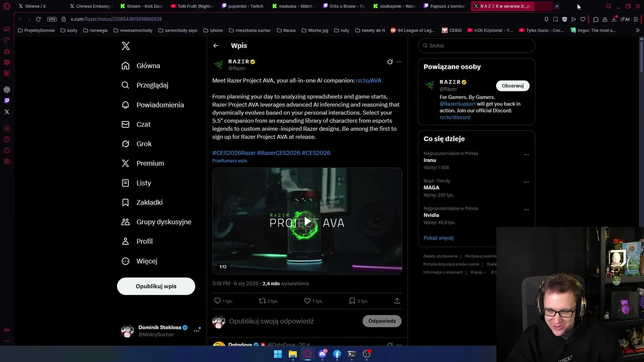
Task: Open Powiadomienia notifications
Action: [x=152, y=105]
